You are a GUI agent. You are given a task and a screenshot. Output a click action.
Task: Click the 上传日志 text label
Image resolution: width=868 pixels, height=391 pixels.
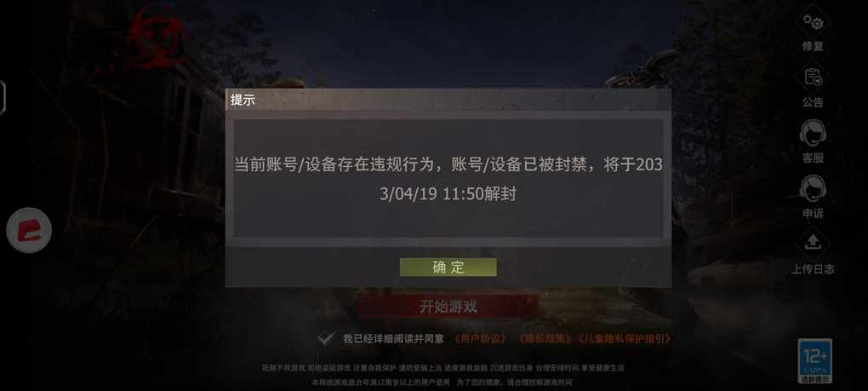[813, 270]
